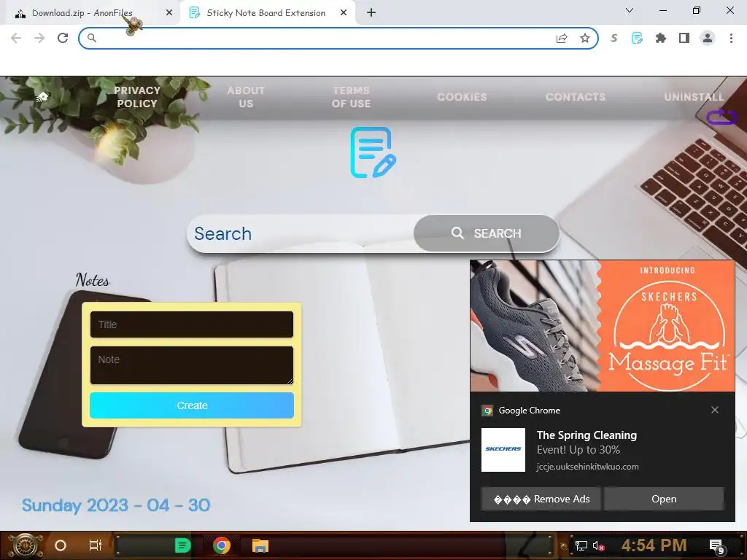Open the About Us page
Image resolution: width=747 pixels, height=560 pixels.
tap(246, 97)
